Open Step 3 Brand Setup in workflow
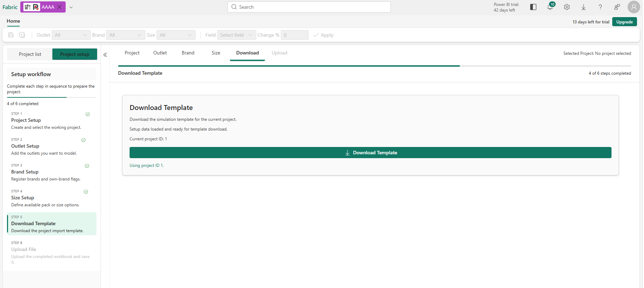 52,172
